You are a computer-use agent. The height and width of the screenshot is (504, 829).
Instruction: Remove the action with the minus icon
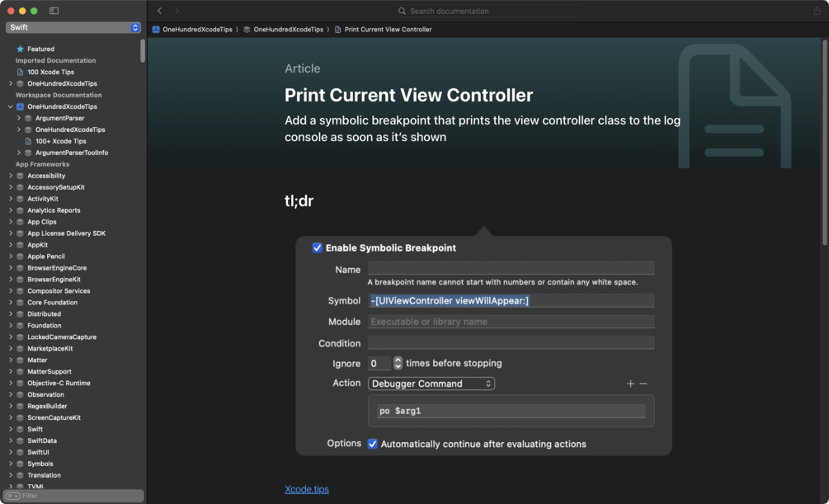(643, 384)
